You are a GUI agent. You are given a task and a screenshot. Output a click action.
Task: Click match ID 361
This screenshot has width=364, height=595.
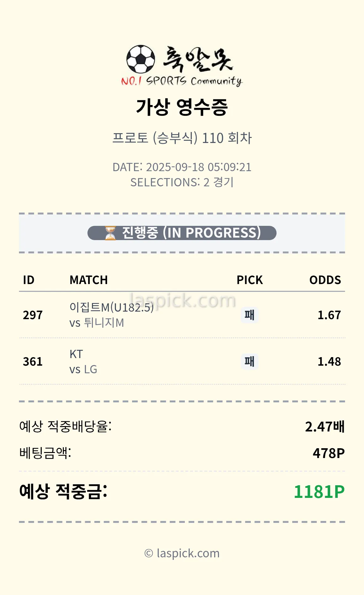point(33,362)
